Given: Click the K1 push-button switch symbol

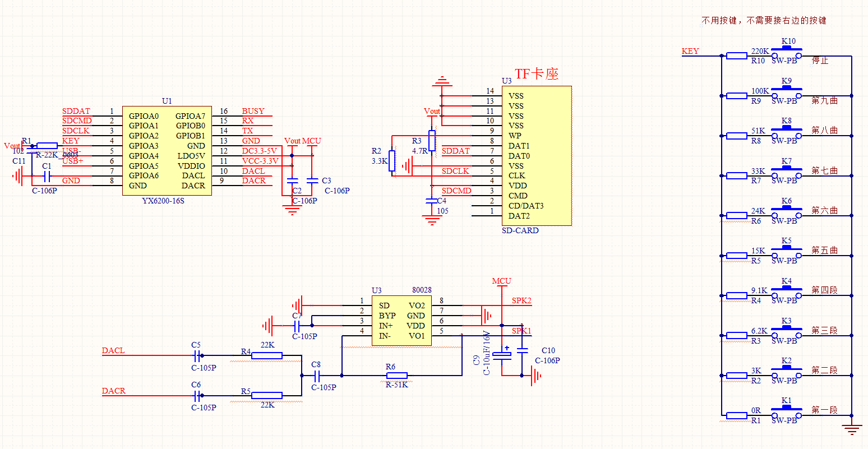Looking at the screenshot, I should [x=786, y=412].
